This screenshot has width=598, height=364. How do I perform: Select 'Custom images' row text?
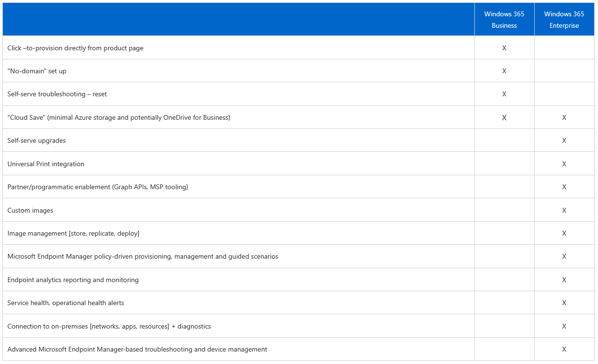coord(30,210)
